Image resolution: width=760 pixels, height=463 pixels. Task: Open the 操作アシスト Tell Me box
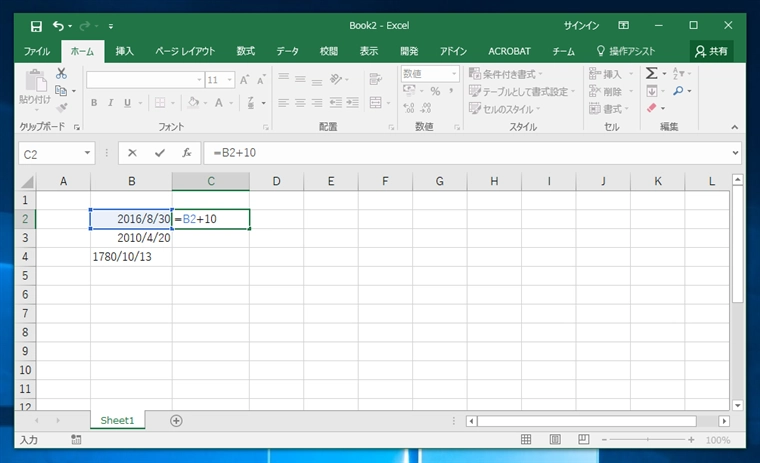626,51
